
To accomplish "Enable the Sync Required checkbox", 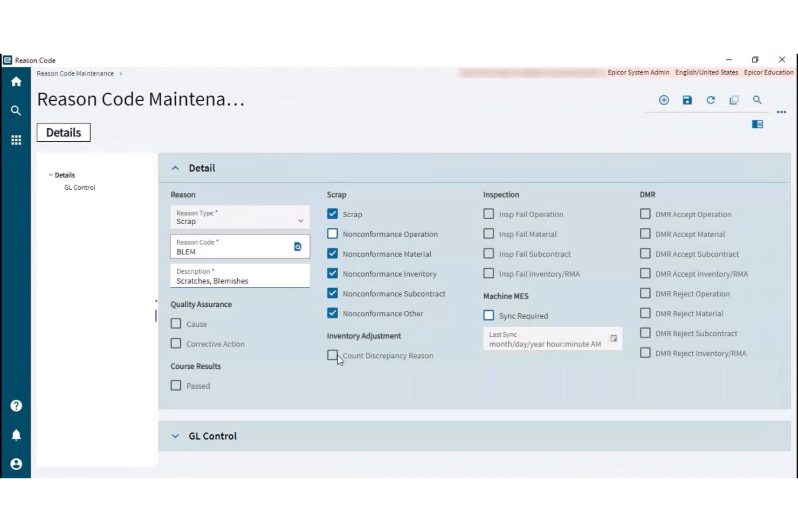I will point(488,315).
